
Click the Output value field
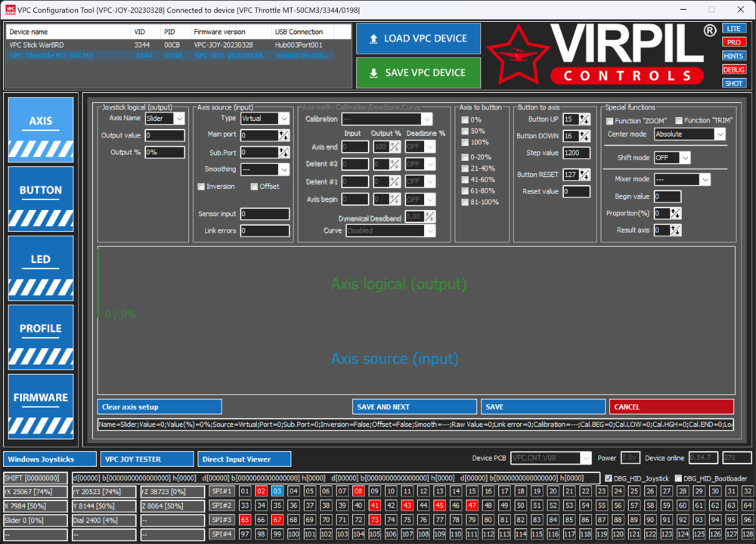point(164,135)
